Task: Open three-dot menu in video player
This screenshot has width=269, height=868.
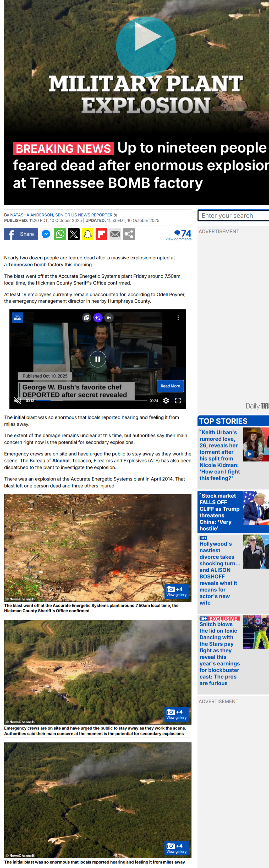Action: 178,318
